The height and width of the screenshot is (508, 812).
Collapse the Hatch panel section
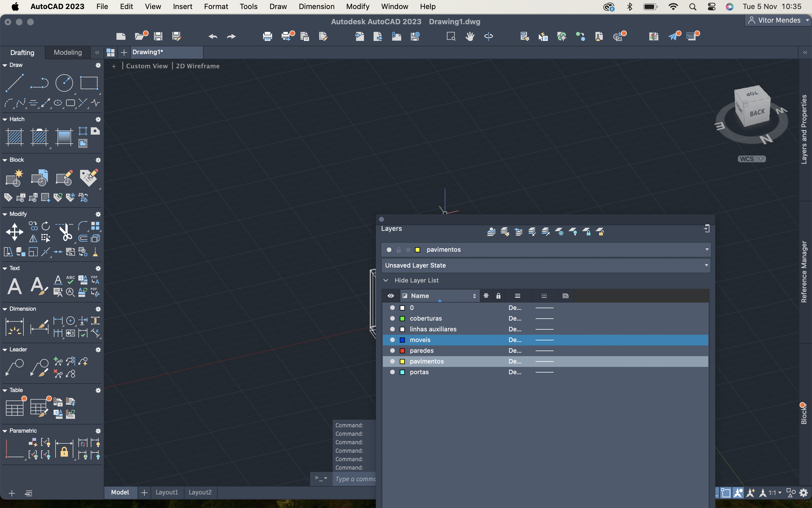[5, 119]
